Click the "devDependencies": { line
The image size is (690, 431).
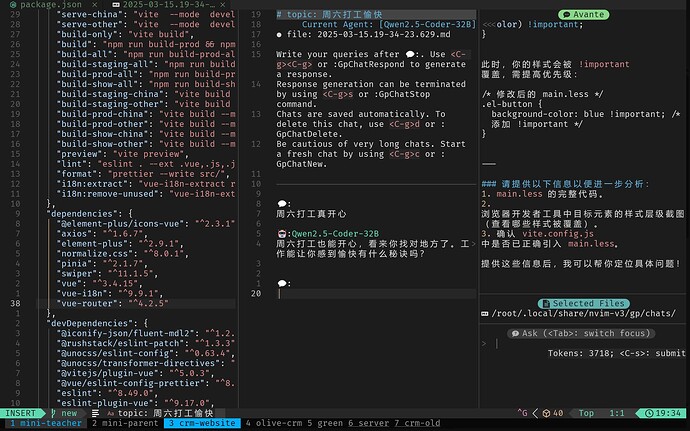coord(97,323)
